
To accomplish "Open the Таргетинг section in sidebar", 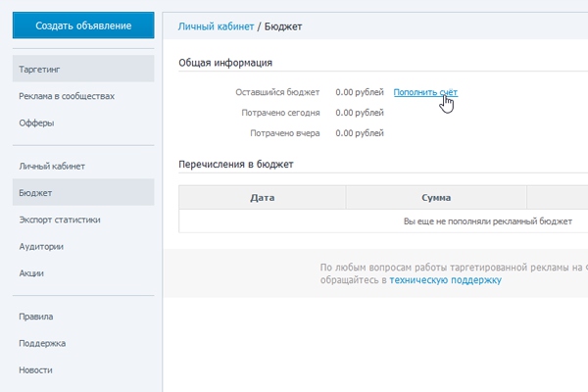I will pos(35,70).
